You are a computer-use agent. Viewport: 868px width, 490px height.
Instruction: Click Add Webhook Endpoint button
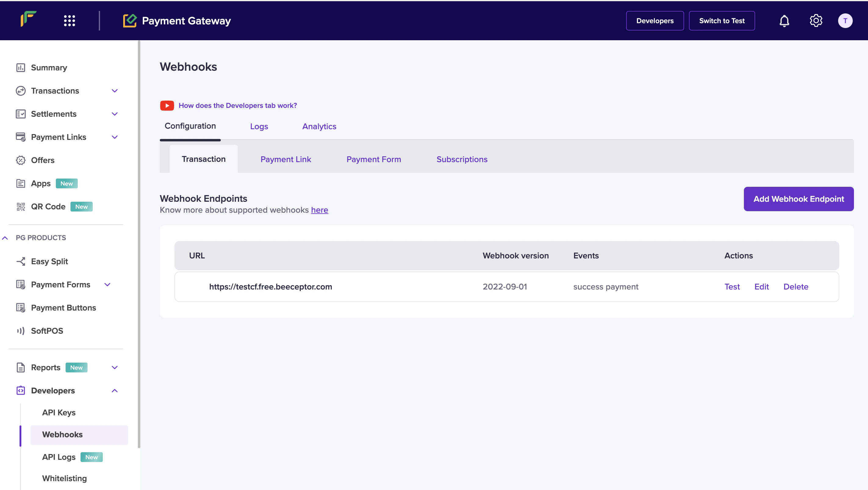point(798,199)
